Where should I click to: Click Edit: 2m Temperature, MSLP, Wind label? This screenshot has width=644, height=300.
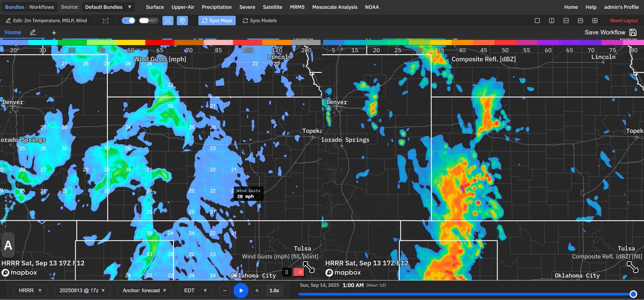point(50,20)
